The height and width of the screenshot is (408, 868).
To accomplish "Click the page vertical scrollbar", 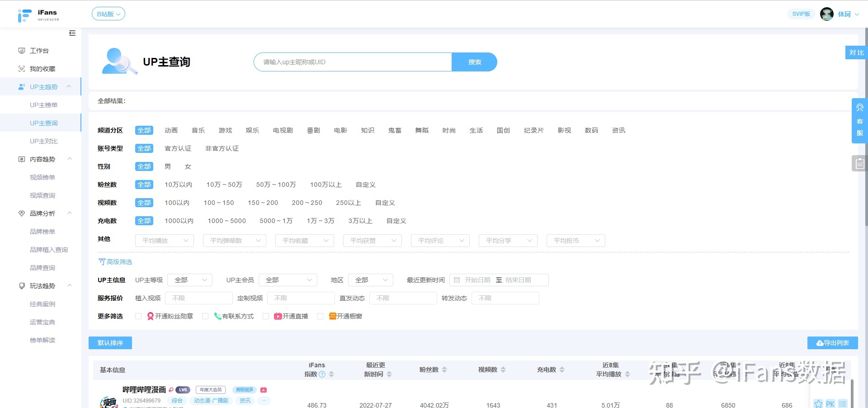I will point(866,127).
